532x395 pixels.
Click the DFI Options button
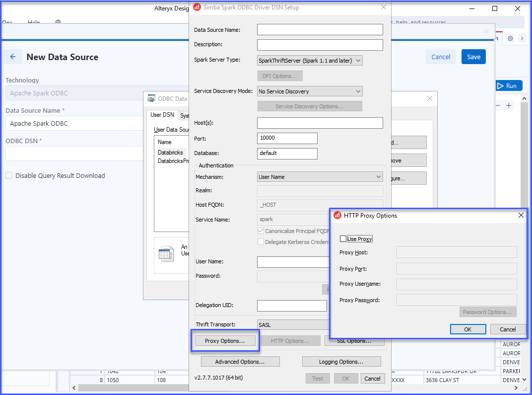pyautogui.click(x=279, y=76)
